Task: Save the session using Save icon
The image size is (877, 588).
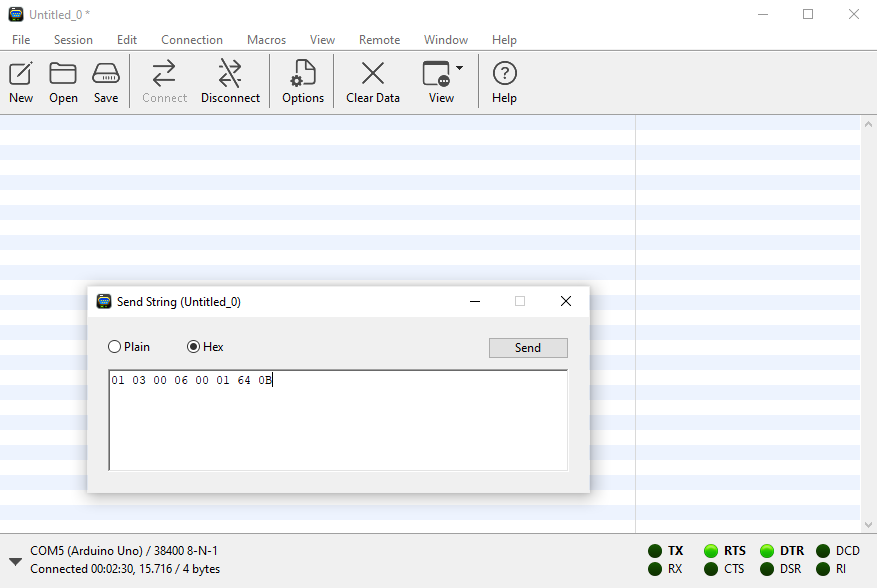Action: (x=106, y=82)
